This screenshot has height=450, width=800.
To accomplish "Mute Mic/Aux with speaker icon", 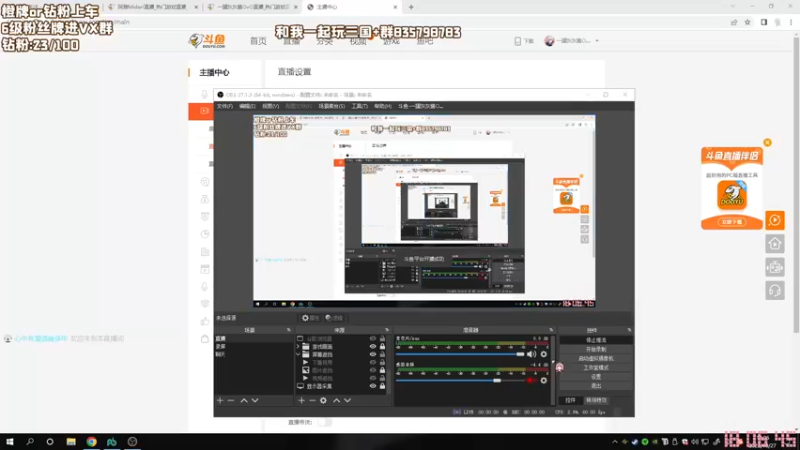I will click(531, 354).
